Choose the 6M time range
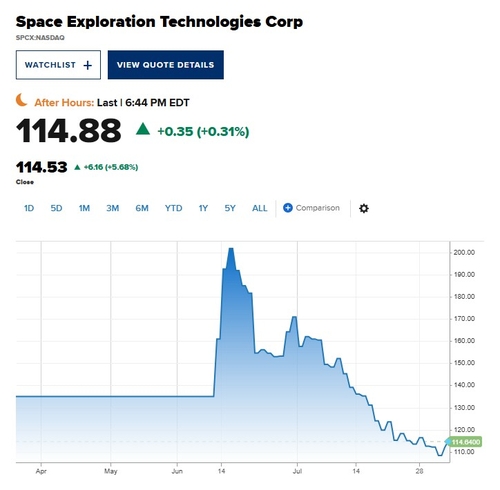Image resolution: width=500 pixels, height=490 pixels. pyautogui.click(x=142, y=208)
